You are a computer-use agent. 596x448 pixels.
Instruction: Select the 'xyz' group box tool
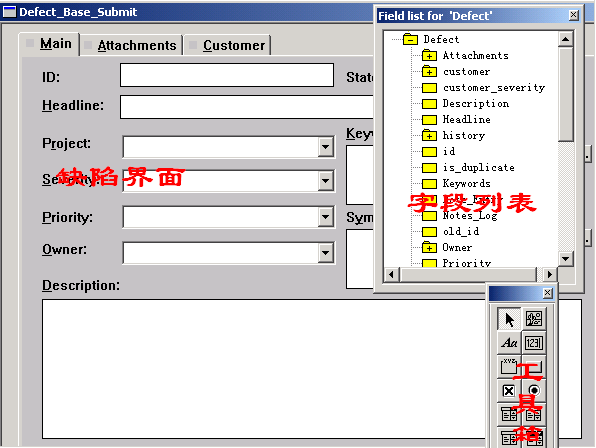509,367
